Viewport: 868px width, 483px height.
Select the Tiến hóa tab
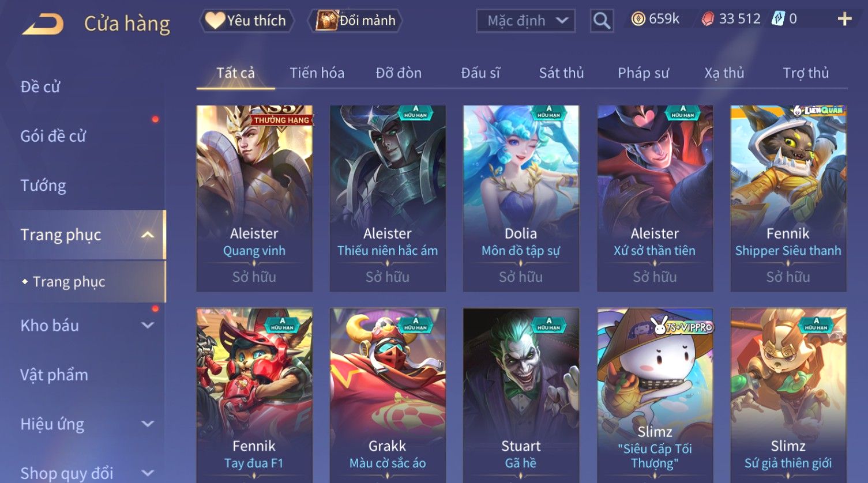[x=317, y=73]
